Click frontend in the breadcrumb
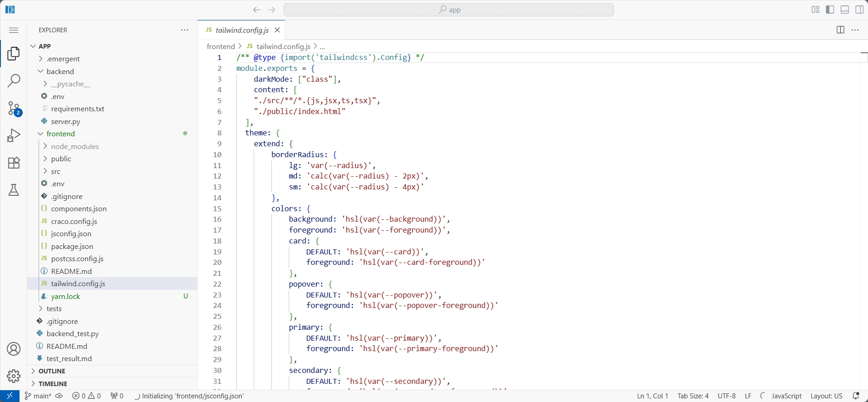The height and width of the screenshot is (402, 868). point(220,46)
